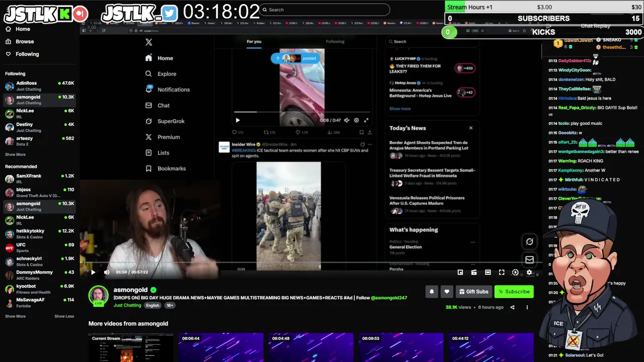Click Show more under live hosts
Viewport: 644px width, 362px height.
click(x=400, y=109)
